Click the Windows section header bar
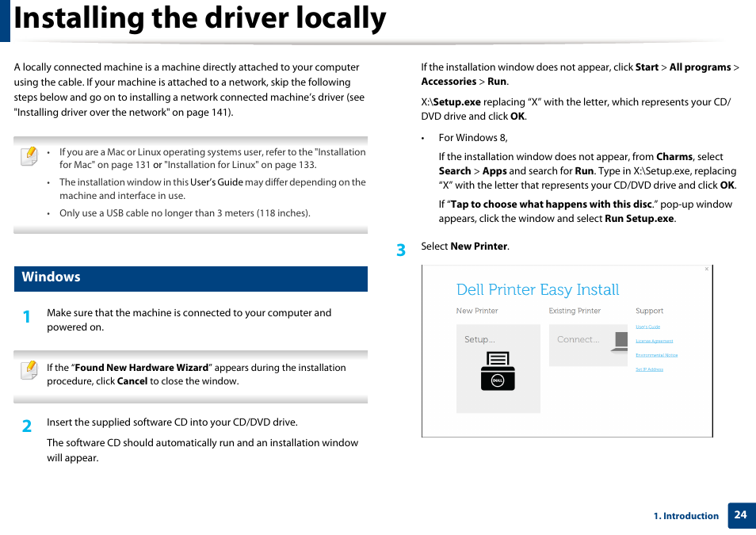The height and width of the screenshot is (535, 756). [191, 279]
